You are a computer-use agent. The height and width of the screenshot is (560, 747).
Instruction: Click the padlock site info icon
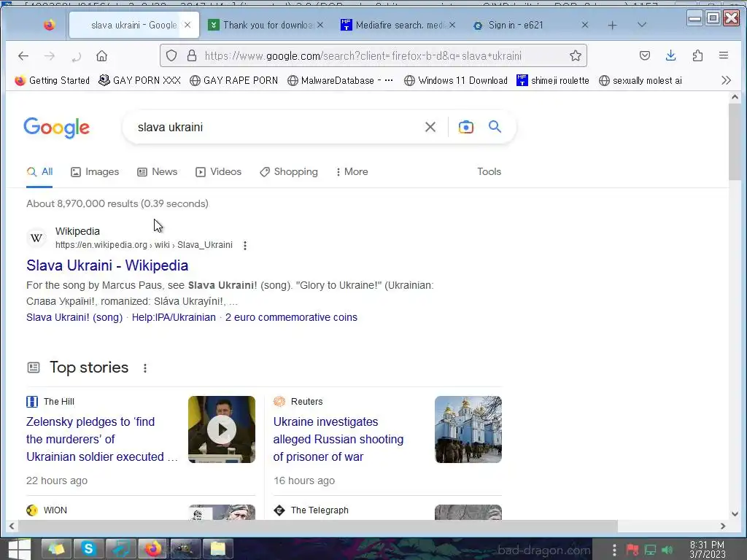[x=192, y=55]
